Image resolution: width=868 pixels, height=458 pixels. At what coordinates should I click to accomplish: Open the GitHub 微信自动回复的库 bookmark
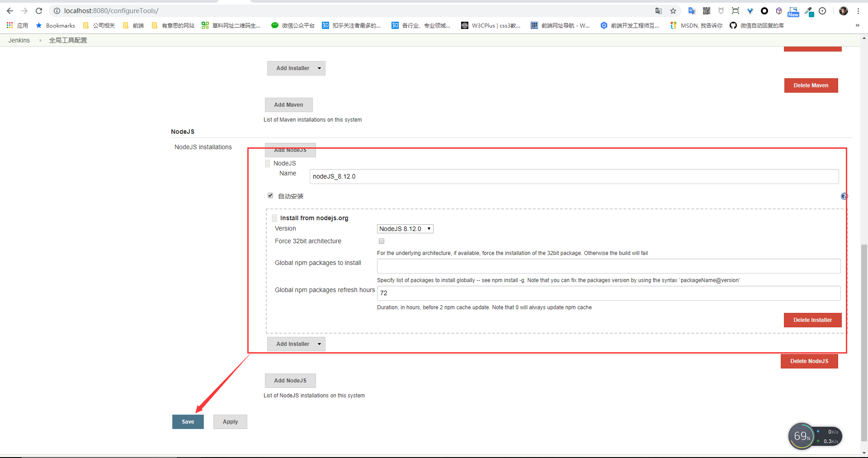coord(757,25)
